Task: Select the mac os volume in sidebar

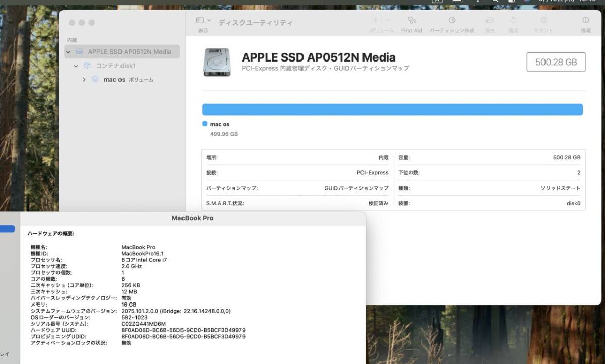Action: [114, 80]
